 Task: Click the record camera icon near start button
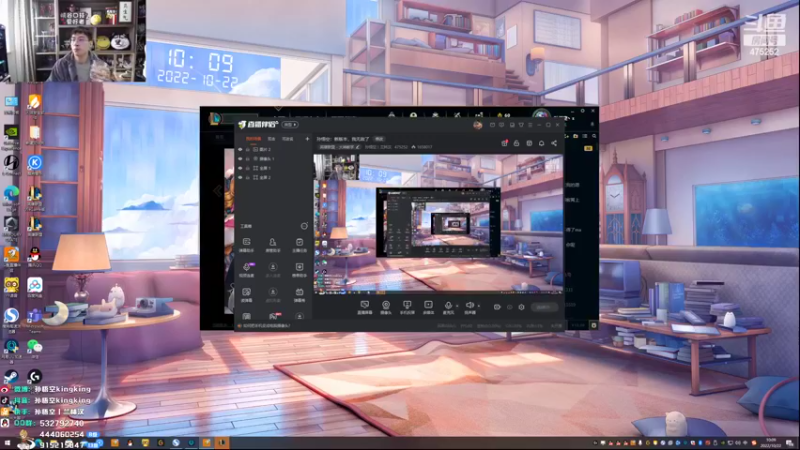point(497,307)
